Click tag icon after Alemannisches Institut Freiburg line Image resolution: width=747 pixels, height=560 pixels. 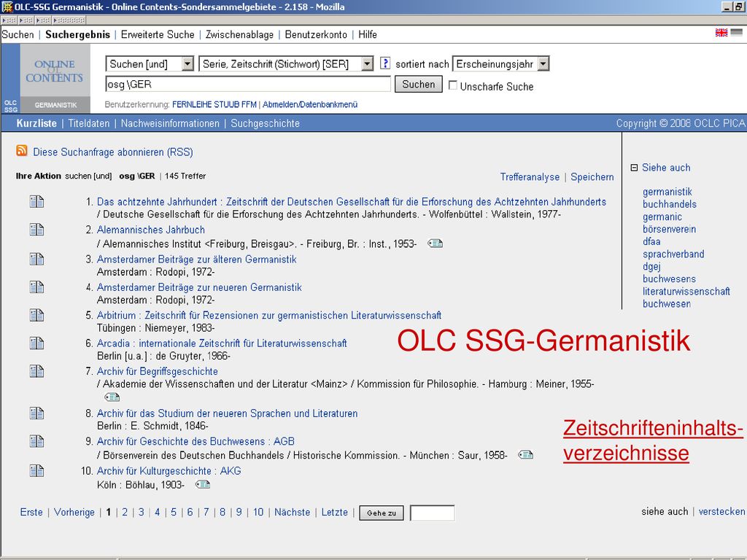(x=435, y=244)
